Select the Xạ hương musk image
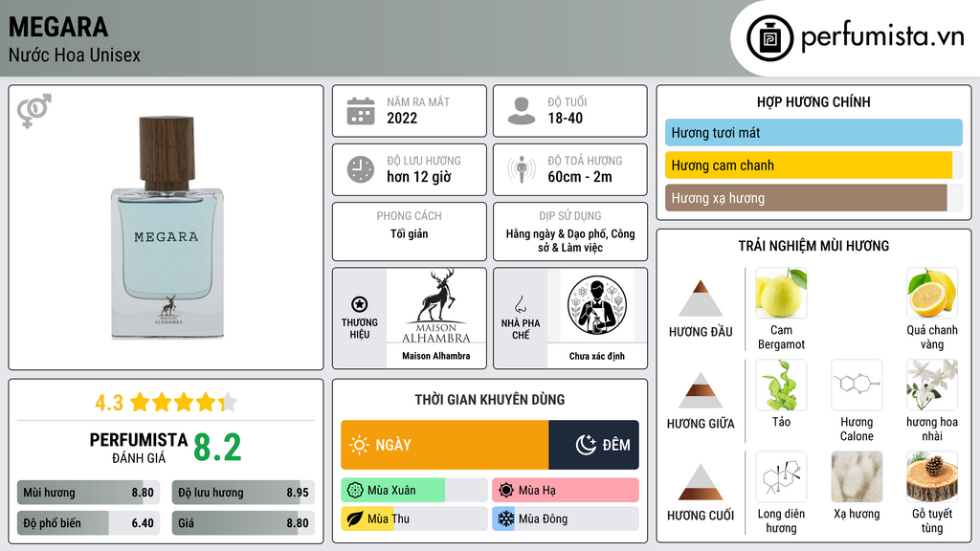 click(x=857, y=476)
